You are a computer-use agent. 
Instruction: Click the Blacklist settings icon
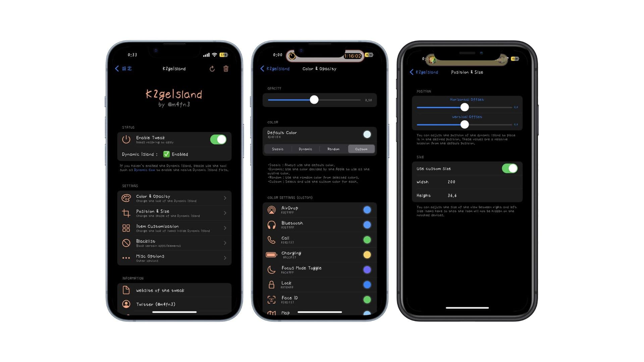[126, 243]
